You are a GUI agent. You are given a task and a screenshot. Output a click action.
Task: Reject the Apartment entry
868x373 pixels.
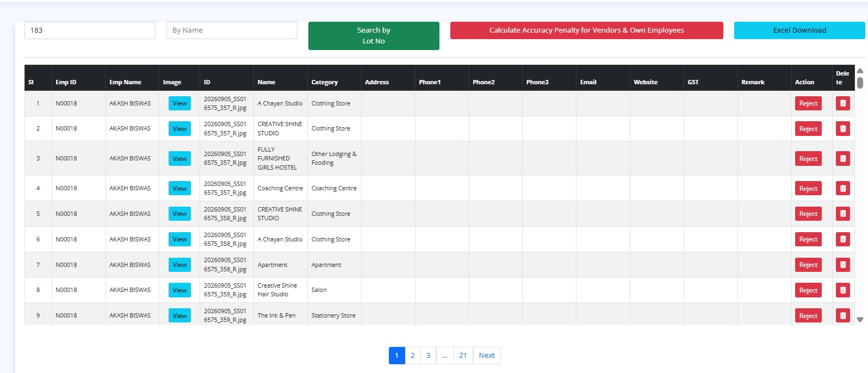808,265
